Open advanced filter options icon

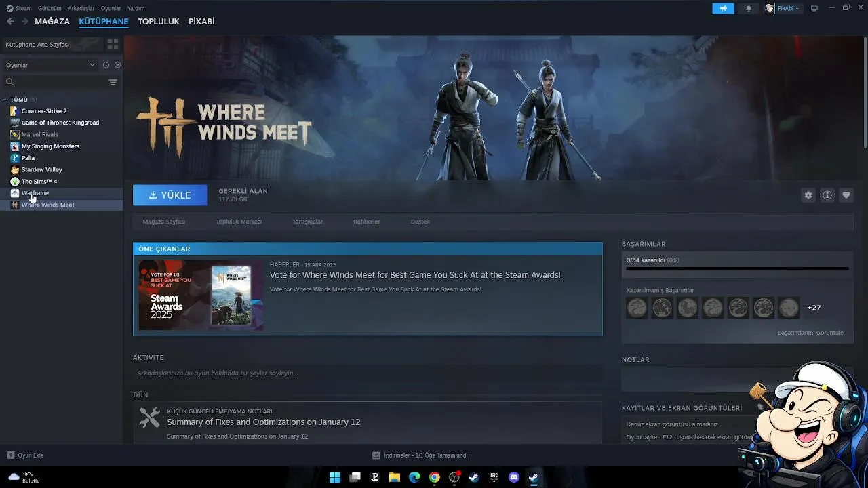point(113,82)
